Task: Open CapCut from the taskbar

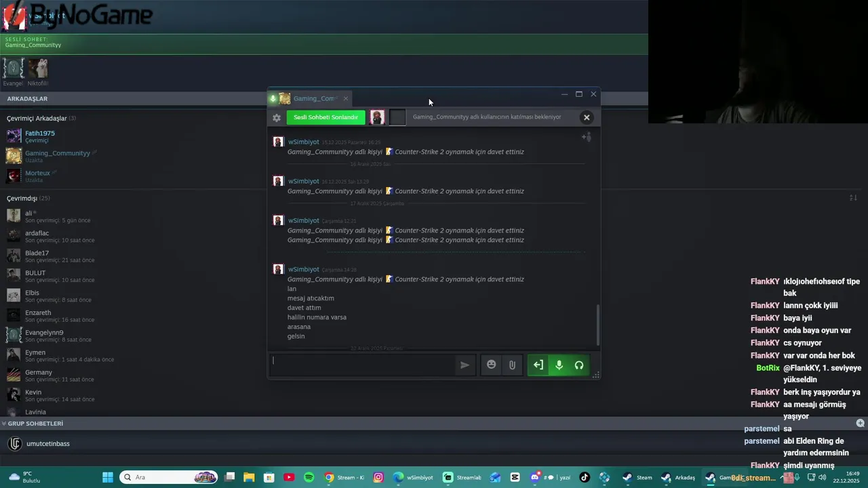Action: [515, 477]
